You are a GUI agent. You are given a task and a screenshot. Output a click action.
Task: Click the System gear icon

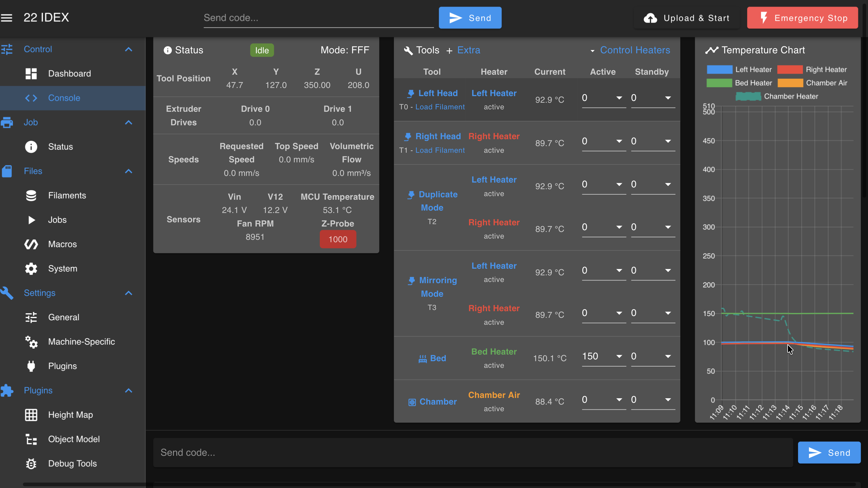(x=31, y=269)
